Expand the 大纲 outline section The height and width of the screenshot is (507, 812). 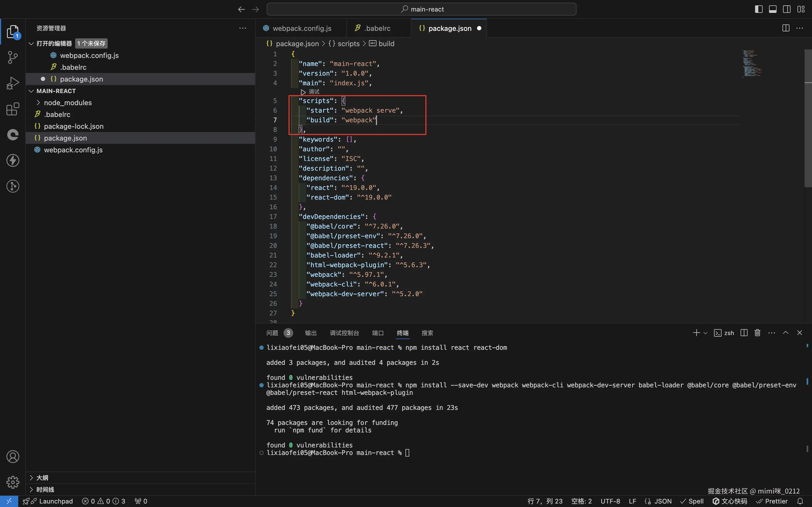[42, 477]
